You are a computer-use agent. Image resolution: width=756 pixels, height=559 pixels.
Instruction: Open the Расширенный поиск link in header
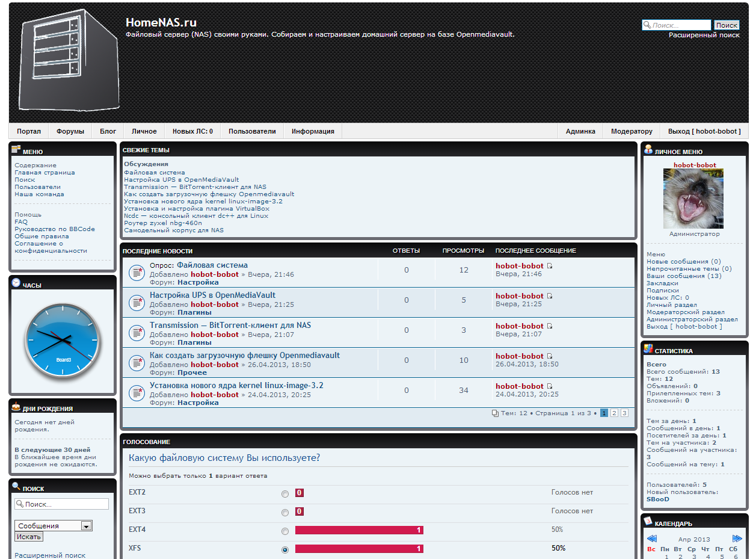[x=704, y=35]
